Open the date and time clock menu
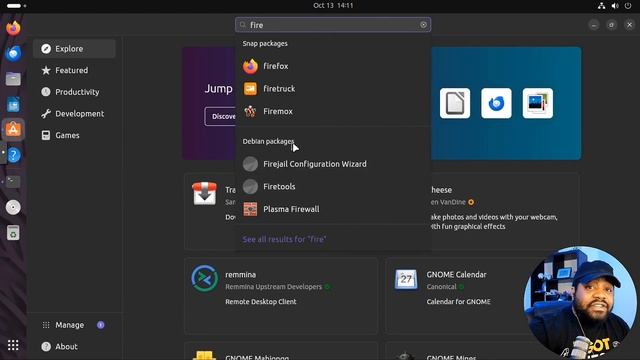Screen dimensions: 640x360 click(333, 5)
